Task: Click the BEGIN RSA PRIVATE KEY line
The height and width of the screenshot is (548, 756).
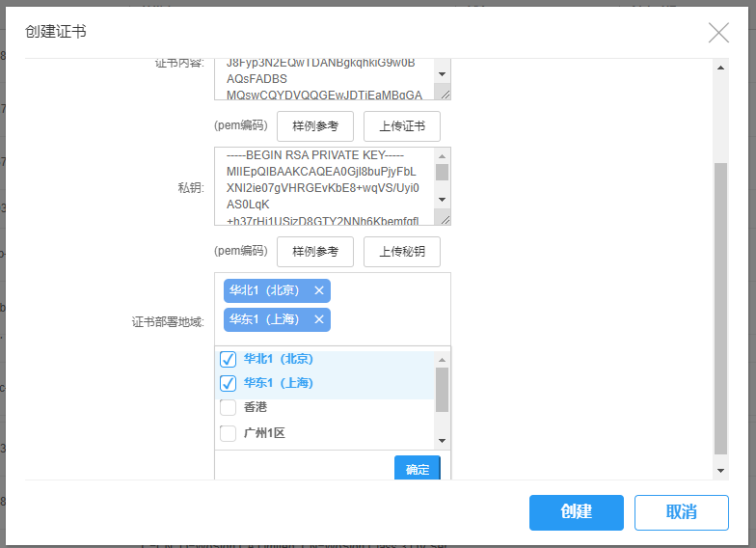Action: click(315, 155)
